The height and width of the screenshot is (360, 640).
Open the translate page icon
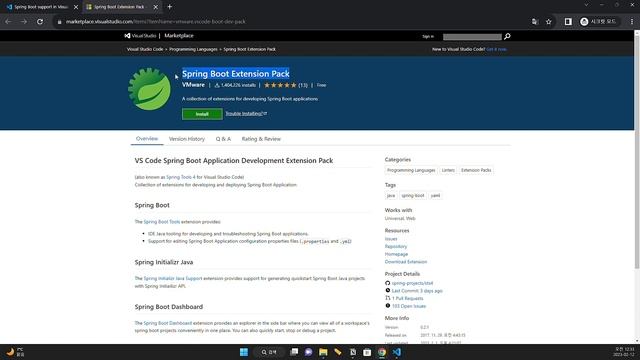pyautogui.click(x=535, y=22)
